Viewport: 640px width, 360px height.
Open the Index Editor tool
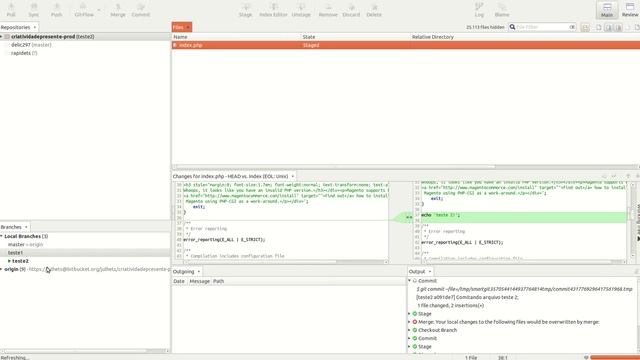pyautogui.click(x=273, y=10)
